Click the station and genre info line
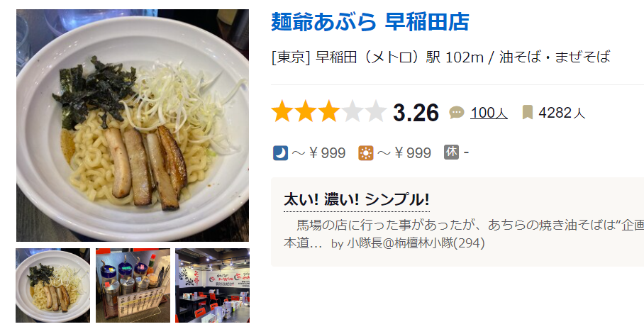 coord(440,57)
